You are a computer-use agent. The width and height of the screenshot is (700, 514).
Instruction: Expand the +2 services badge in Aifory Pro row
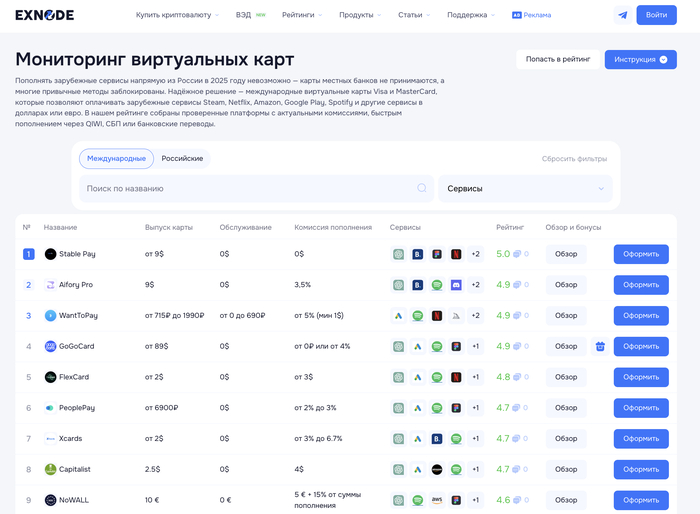[475, 285]
